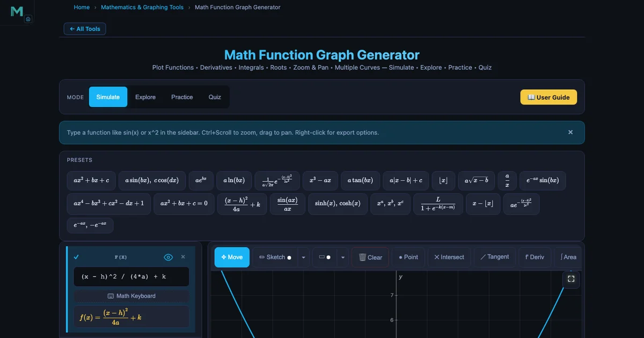This screenshot has width=644, height=338.
Task: Select the Intersect tool
Action: tap(449, 257)
